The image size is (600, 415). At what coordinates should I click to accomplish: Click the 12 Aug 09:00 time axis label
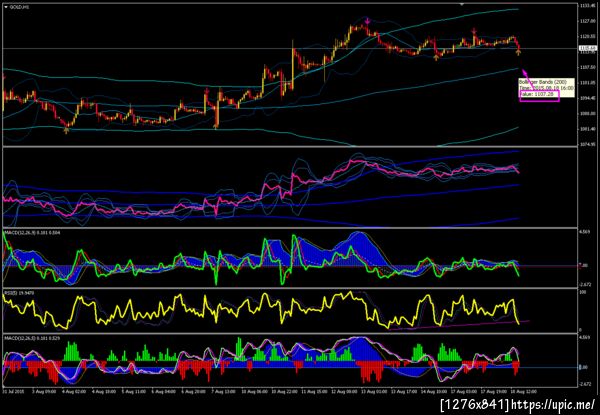[x=346, y=392]
